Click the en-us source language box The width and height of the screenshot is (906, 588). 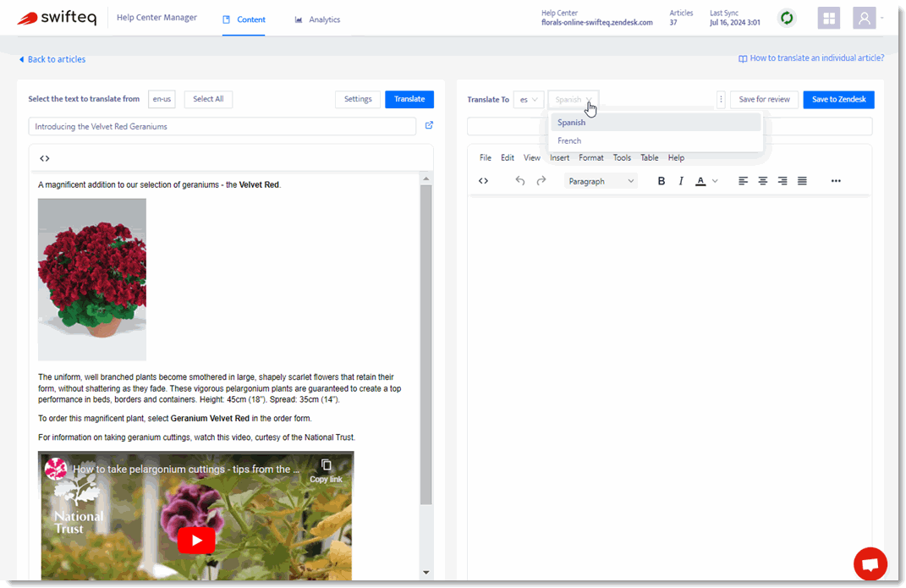[x=162, y=99]
